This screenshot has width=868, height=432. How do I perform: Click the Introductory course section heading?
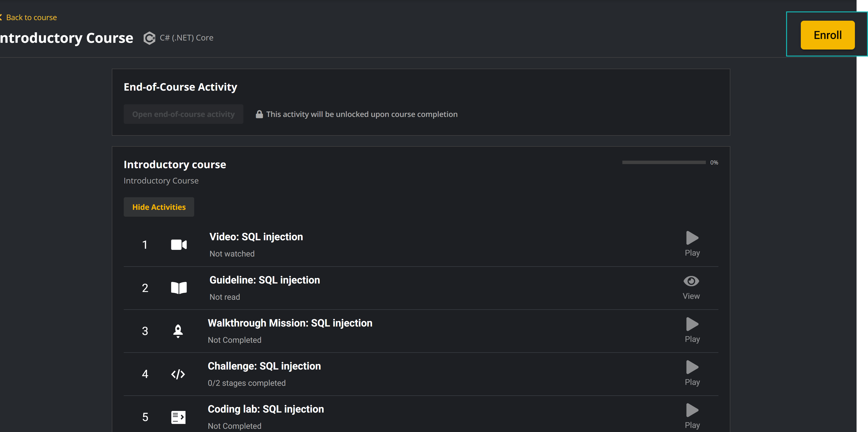click(x=175, y=165)
